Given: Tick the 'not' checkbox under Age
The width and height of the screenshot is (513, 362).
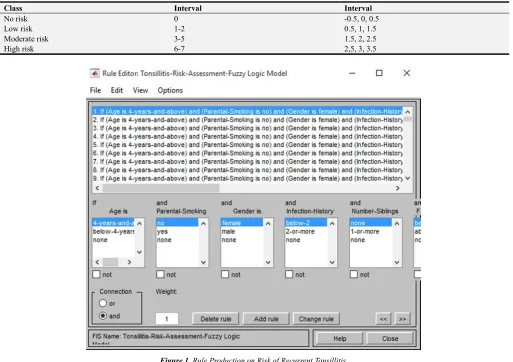Looking at the screenshot, I should click(96, 274).
